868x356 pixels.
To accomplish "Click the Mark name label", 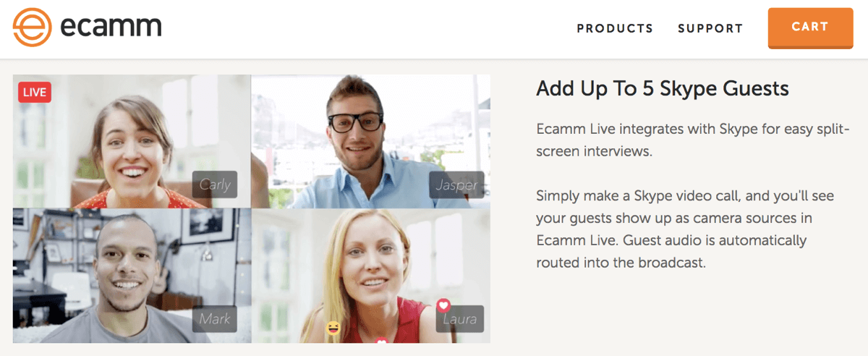I will click(215, 318).
